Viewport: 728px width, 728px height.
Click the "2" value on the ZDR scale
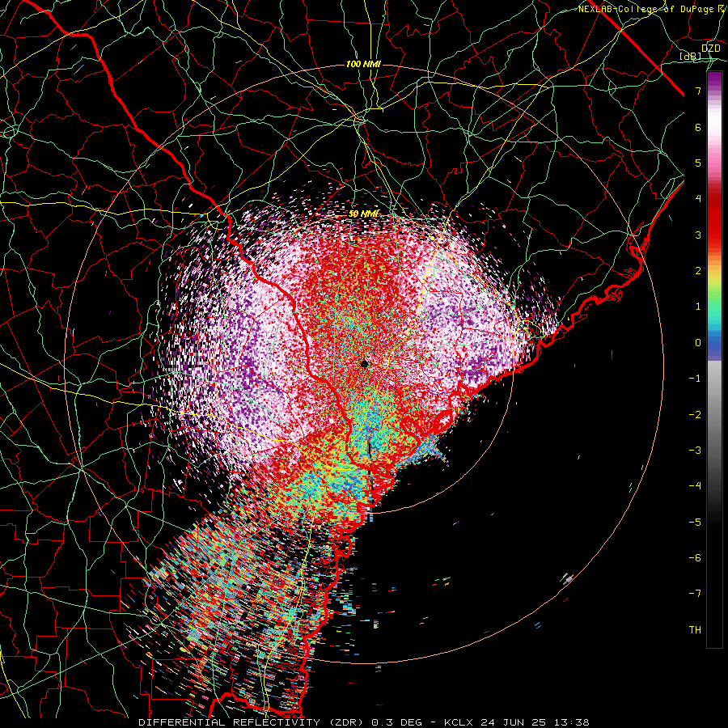(698, 270)
